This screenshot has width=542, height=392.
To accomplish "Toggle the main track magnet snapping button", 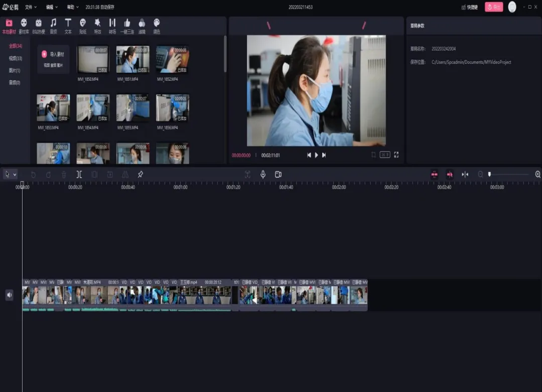I will click(x=435, y=175).
